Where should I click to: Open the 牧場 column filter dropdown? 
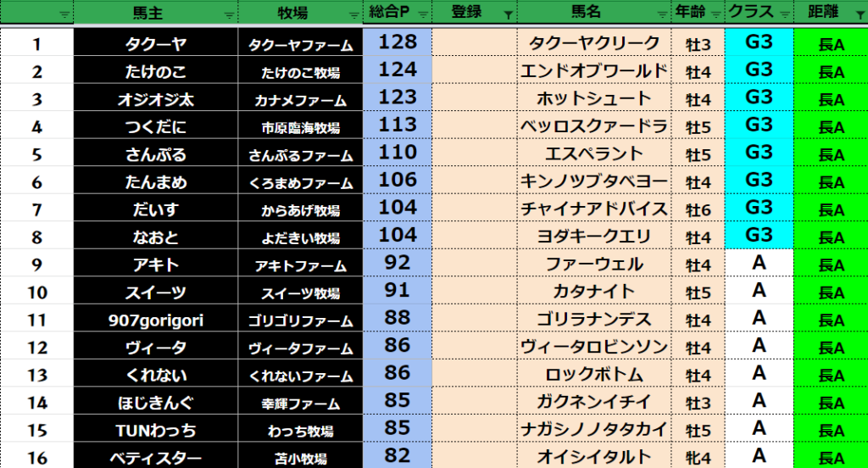point(353,14)
